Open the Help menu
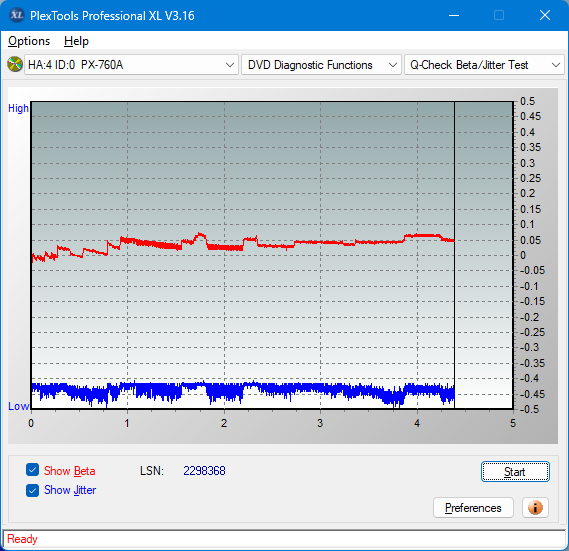The image size is (569, 551). point(76,41)
